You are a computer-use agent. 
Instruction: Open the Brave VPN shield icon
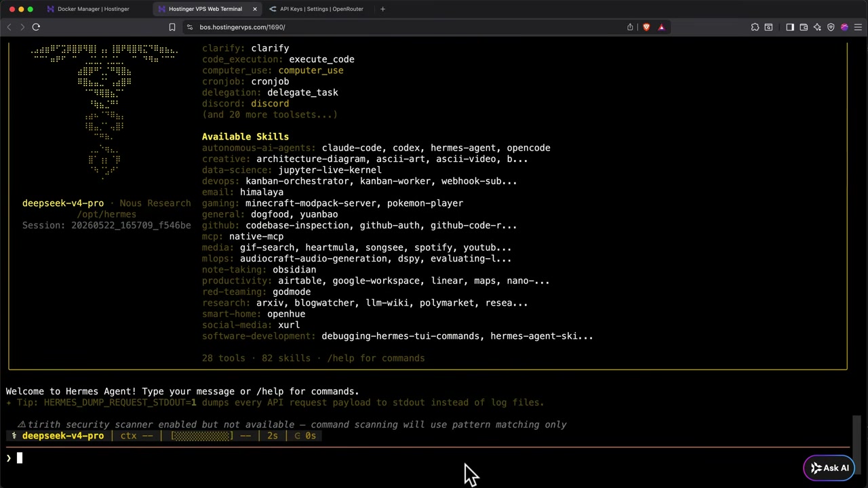pyautogui.click(x=831, y=27)
